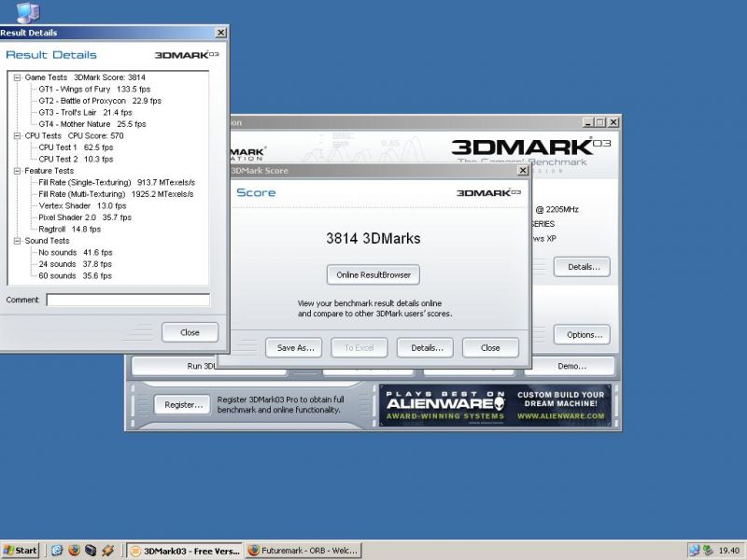The height and width of the screenshot is (560, 747).
Task: Open Internet Explorer from quick launch
Action: (57, 551)
